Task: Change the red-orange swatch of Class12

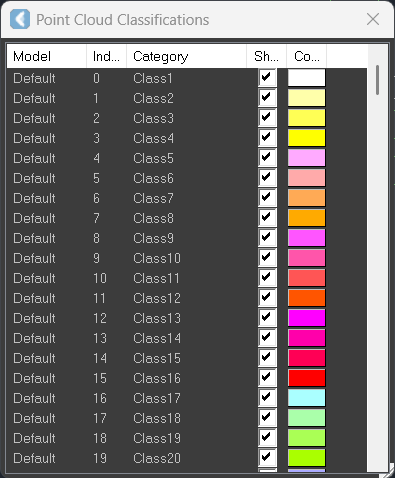Action: tap(306, 298)
